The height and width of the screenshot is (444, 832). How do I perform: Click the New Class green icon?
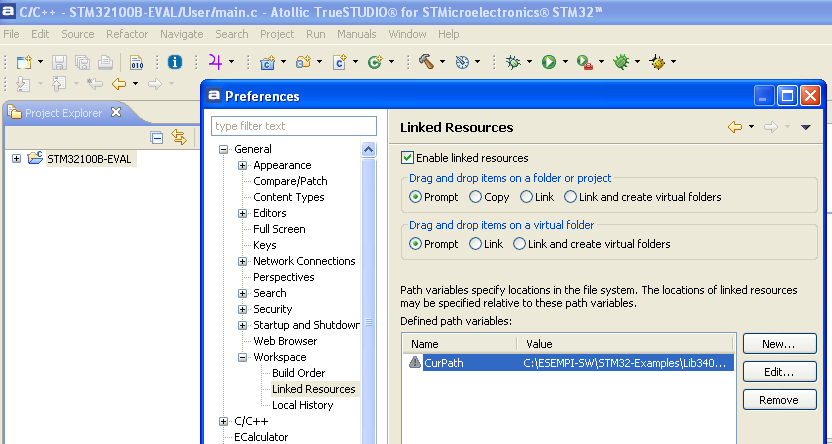(375, 62)
